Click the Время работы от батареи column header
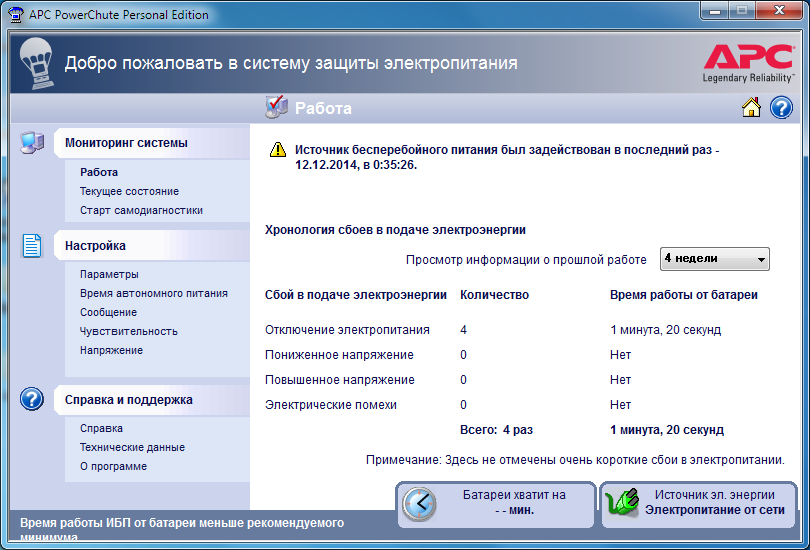This screenshot has width=810, height=550. [x=683, y=295]
